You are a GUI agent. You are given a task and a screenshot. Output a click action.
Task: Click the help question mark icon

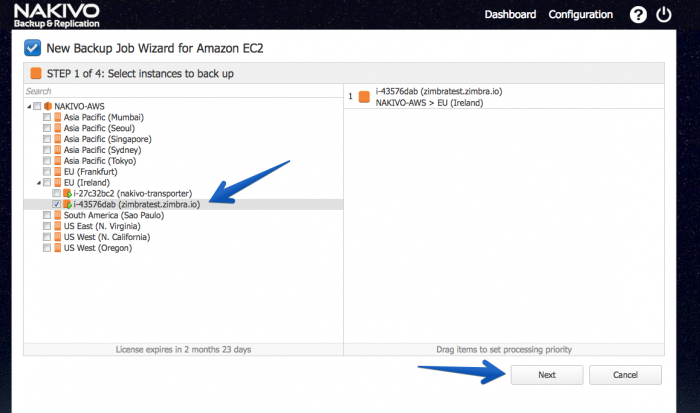(x=638, y=15)
